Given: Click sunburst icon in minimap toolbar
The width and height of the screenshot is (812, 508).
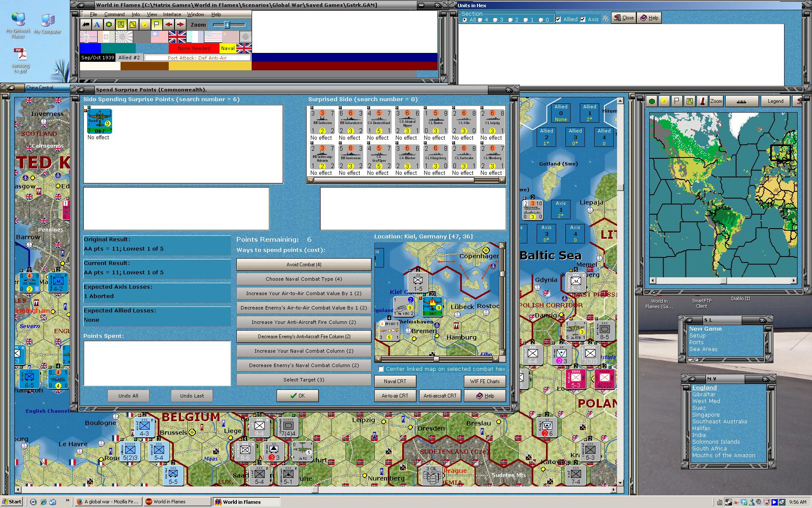Looking at the screenshot, I should point(664,101).
